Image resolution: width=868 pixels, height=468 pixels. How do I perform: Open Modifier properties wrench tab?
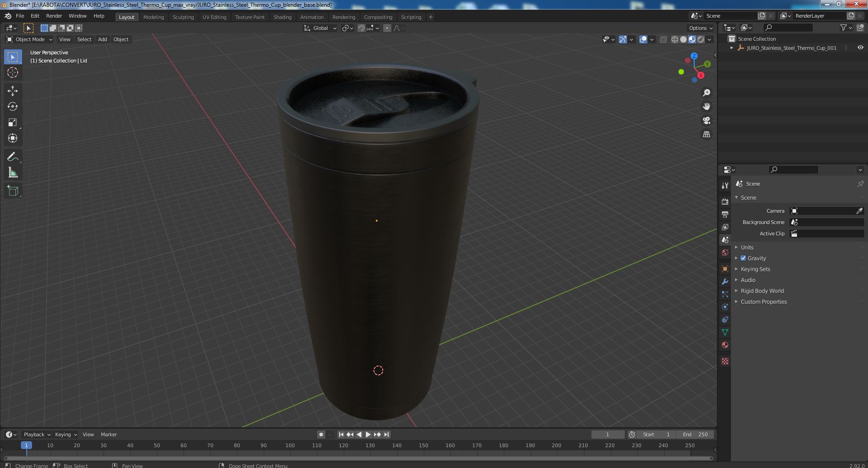pos(725,282)
